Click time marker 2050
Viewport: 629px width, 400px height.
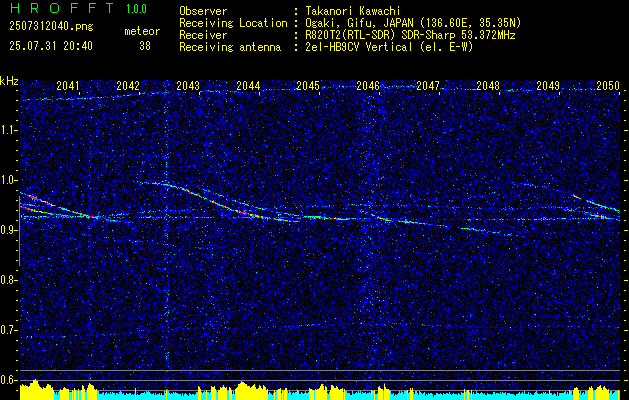[608, 86]
